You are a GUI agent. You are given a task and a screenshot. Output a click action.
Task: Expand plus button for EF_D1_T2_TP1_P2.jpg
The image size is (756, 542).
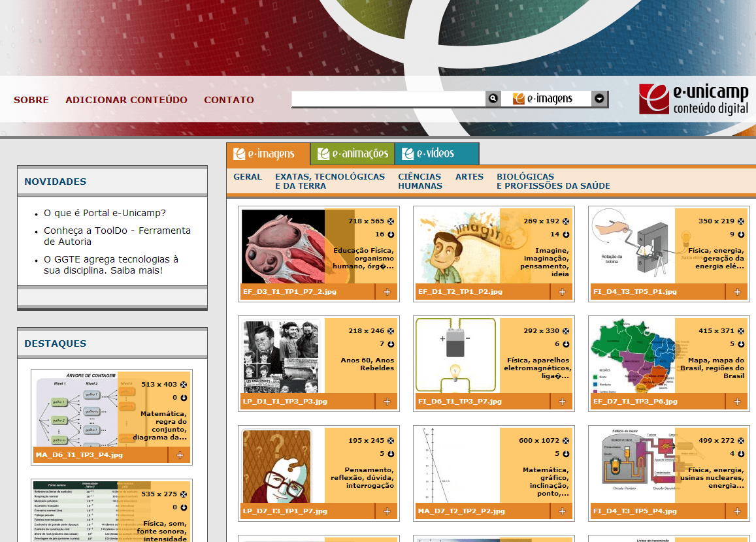pyautogui.click(x=562, y=292)
